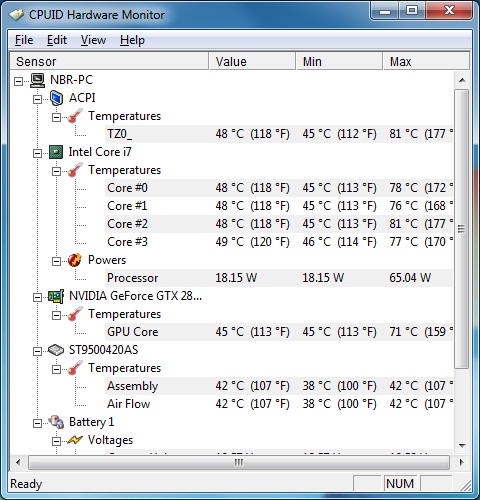Click the Value column header
Viewport: 480px width, 500px height.
tap(252, 61)
